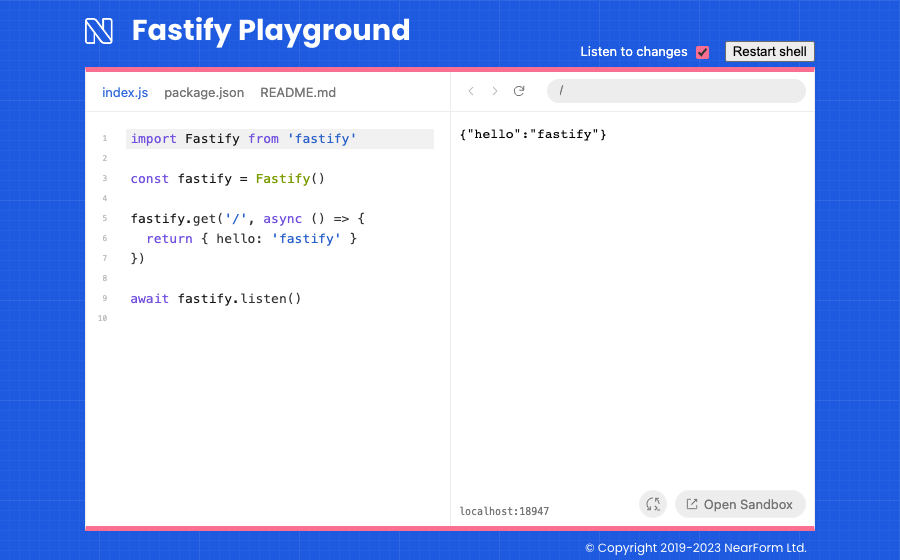The height and width of the screenshot is (560, 900).
Task: Click the NearForm copyright notice
Action: click(x=696, y=548)
